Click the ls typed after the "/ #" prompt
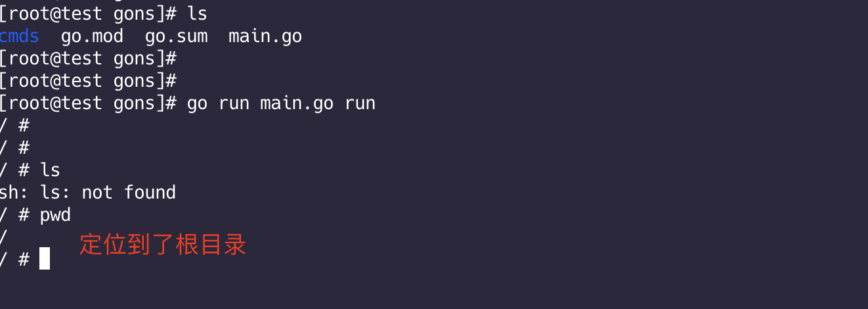The height and width of the screenshot is (309, 868). tap(50, 170)
